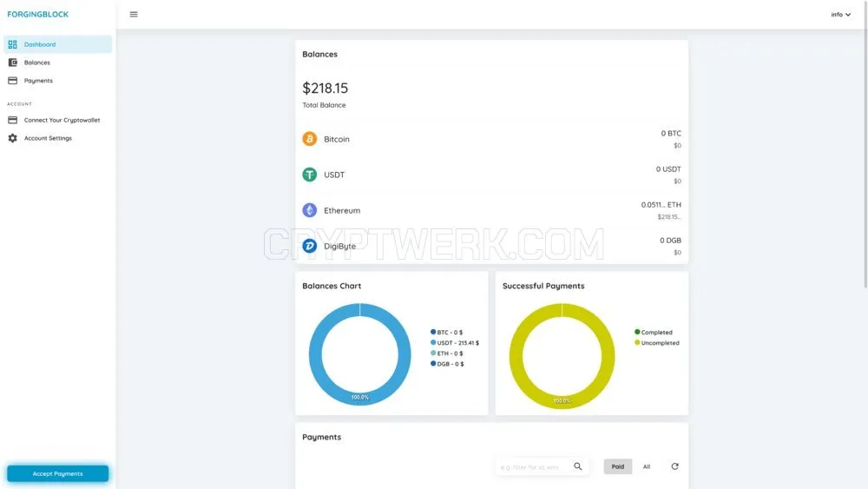Go to Payments in the sidebar

pyautogui.click(x=57, y=81)
